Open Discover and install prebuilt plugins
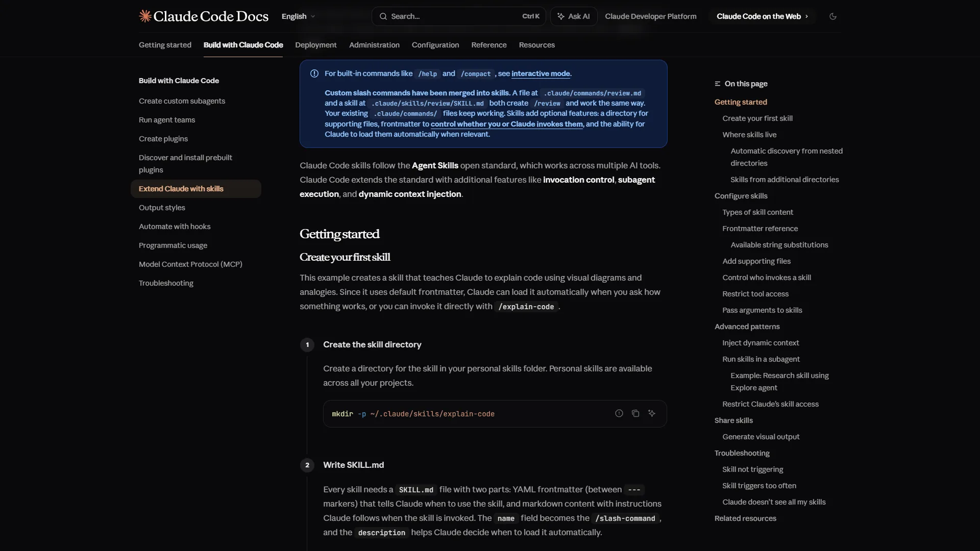 coord(196,164)
